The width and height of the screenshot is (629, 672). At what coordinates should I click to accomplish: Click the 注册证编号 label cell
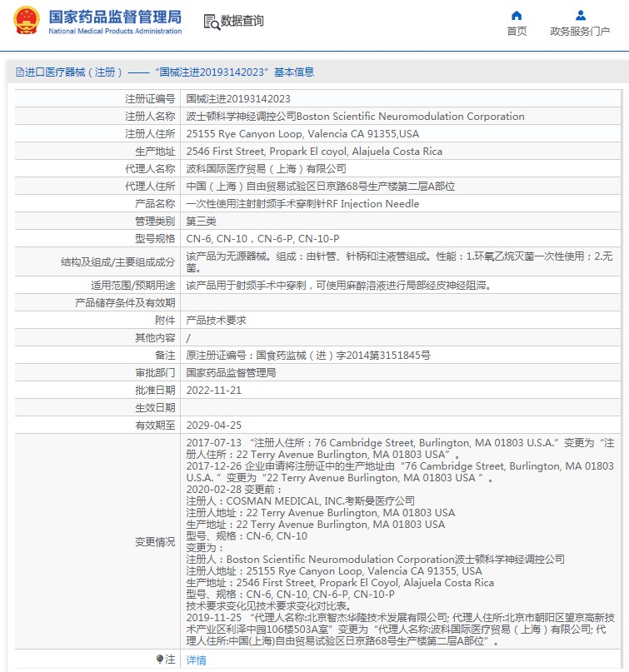[97, 99]
